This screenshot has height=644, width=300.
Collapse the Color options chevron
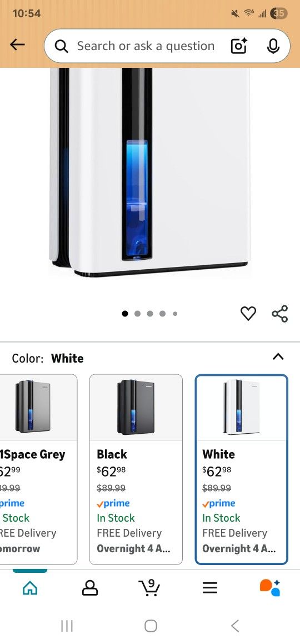click(x=278, y=356)
